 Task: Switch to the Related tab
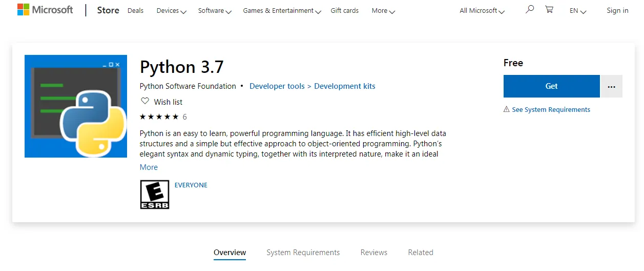[x=421, y=253]
